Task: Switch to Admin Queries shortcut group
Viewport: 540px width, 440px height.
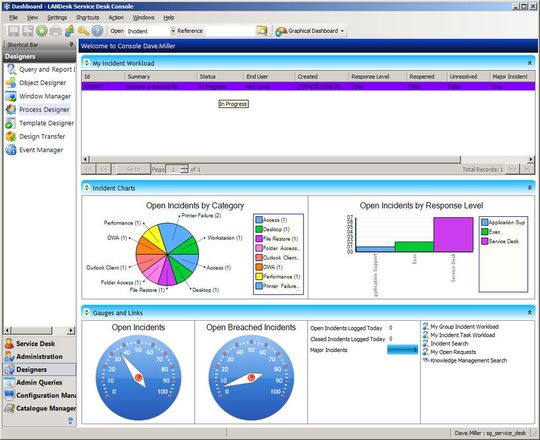Action: click(x=39, y=382)
